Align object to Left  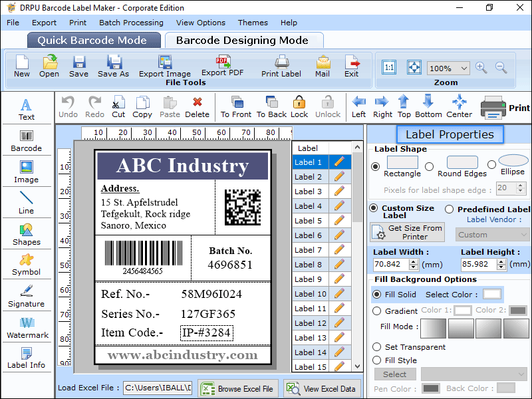pos(358,107)
